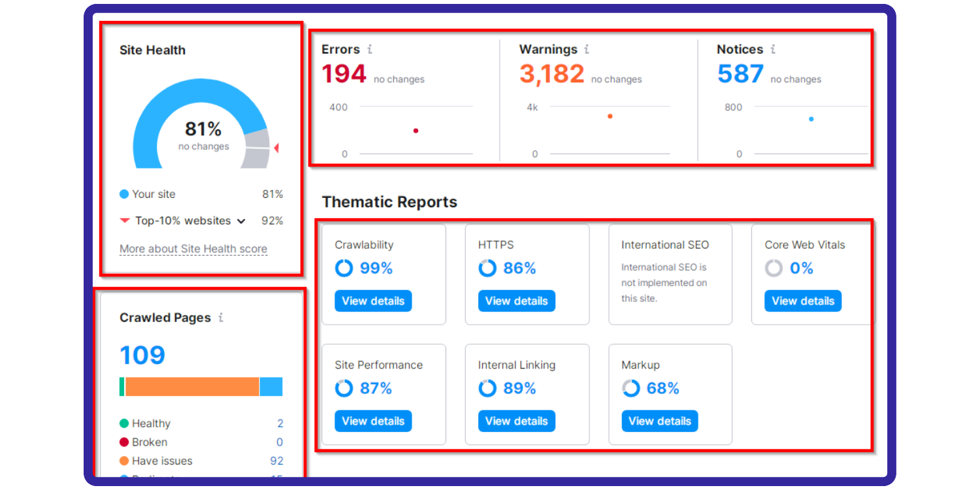
Task: Click the Thematic Reports heading
Action: click(389, 202)
